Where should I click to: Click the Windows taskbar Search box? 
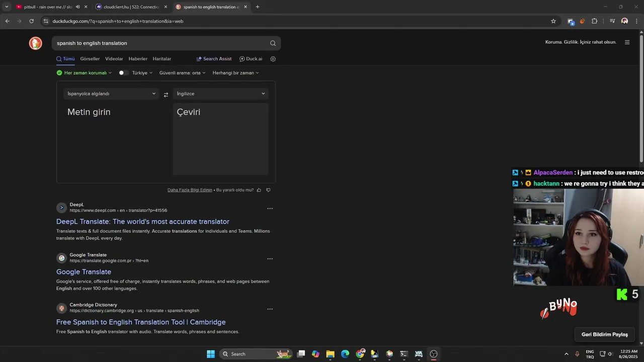[256, 354]
